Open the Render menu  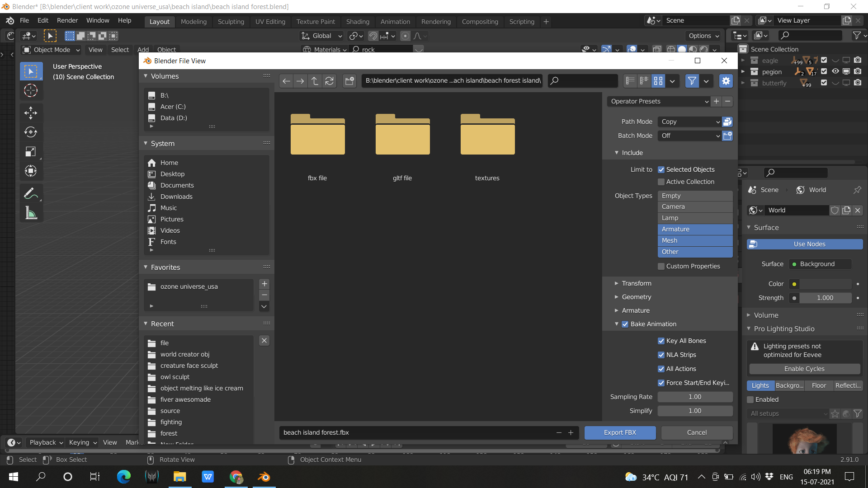[x=67, y=20]
